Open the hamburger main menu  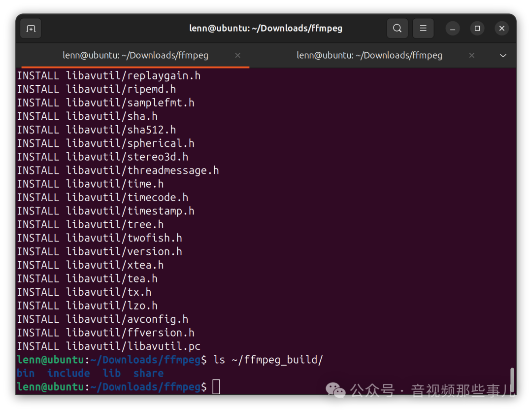423,28
